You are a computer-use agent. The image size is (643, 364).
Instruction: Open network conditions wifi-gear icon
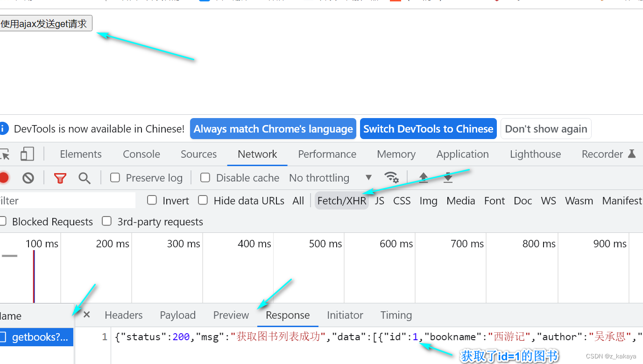click(391, 178)
